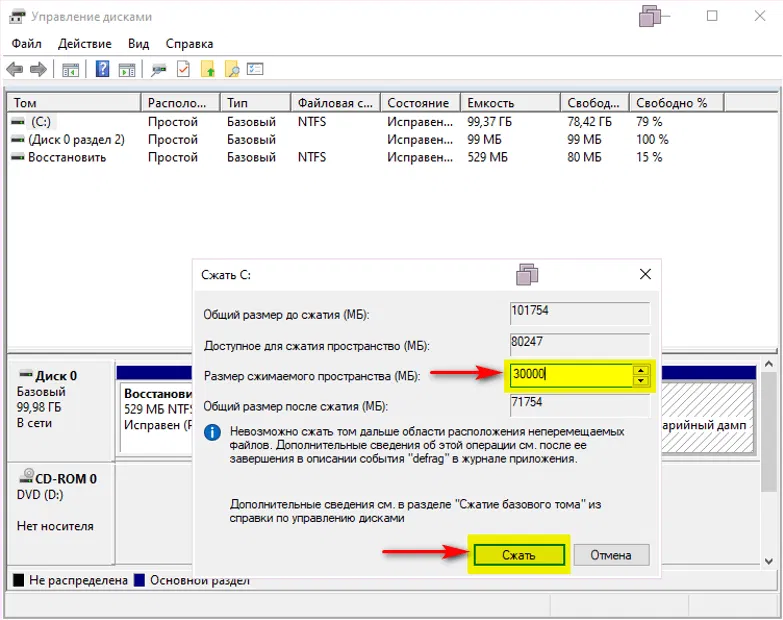Click the disk pane scrollbar down arrow
The height and width of the screenshot is (620, 783).
coord(769,561)
